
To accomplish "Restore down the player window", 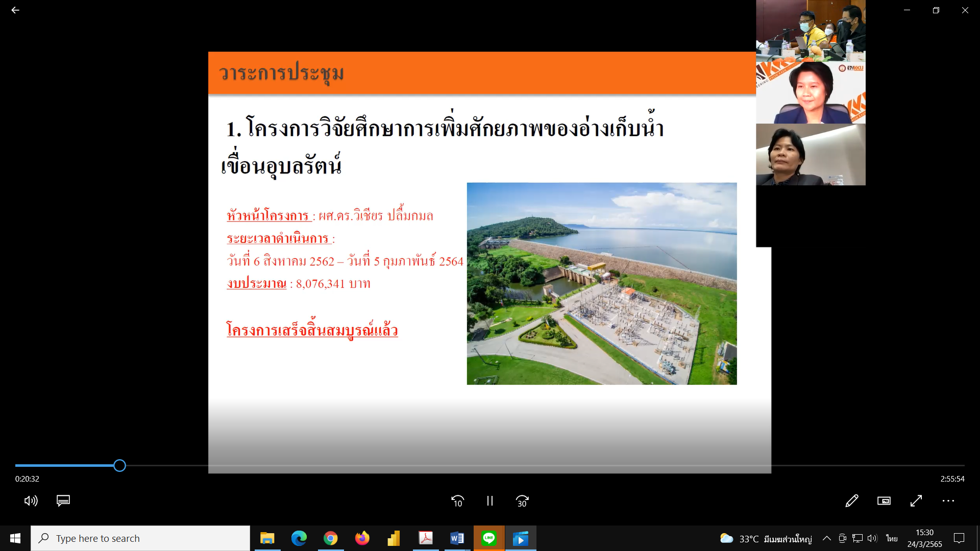I will (x=936, y=10).
